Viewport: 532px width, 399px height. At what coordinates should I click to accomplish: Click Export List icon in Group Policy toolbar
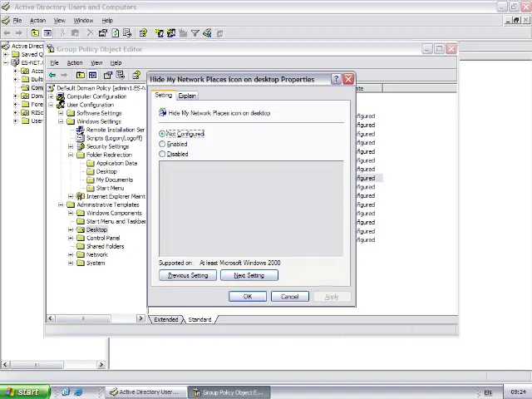click(121, 75)
